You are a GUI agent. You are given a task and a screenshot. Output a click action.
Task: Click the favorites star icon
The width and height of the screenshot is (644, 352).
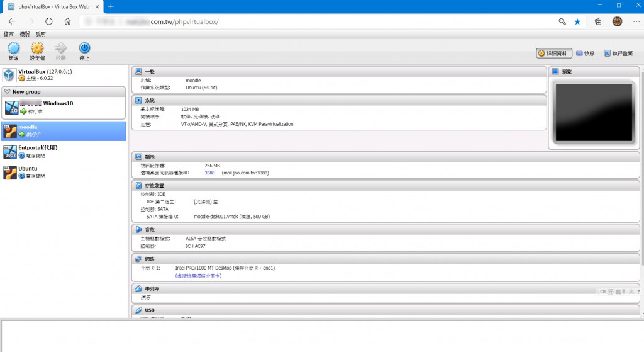[577, 21]
